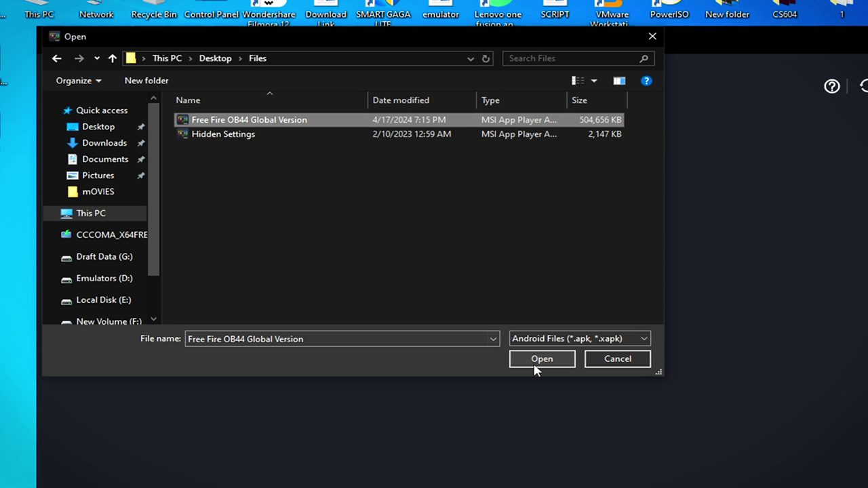The width and height of the screenshot is (868, 488).
Task: Click navigation pane scroll down arrow
Action: pos(154,319)
